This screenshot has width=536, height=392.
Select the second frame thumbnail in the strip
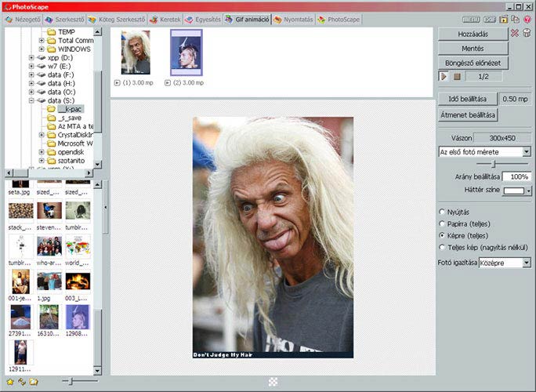click(186, 53)
